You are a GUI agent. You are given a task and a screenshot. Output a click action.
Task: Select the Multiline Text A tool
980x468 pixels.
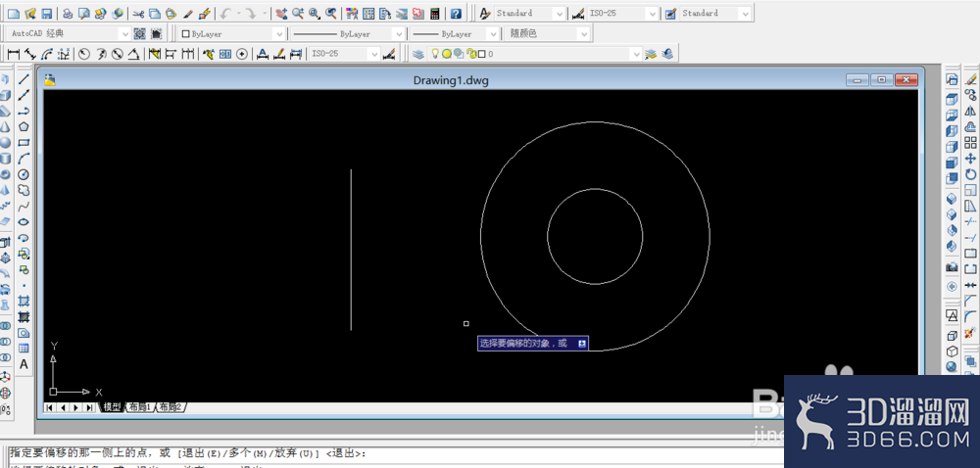pos(24,364)
